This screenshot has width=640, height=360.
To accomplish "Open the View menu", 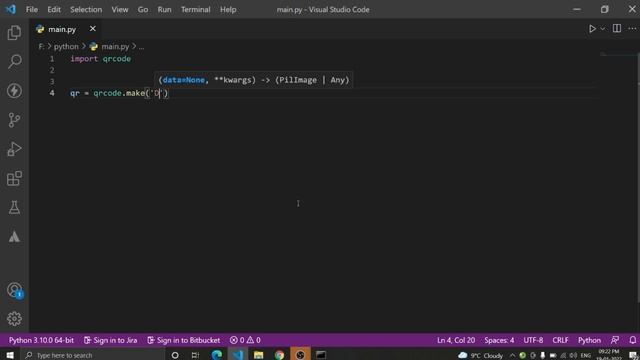I will 120,9.
